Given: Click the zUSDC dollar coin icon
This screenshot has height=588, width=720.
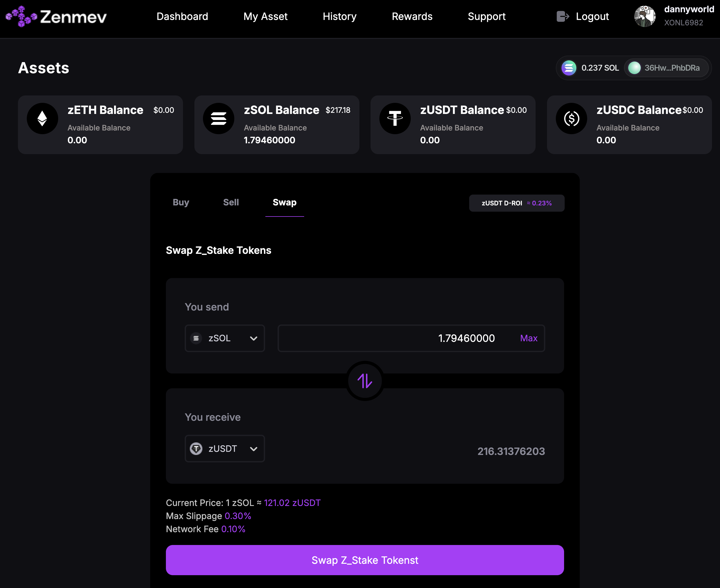Looking at the screenshot, I should click(571, 119).
